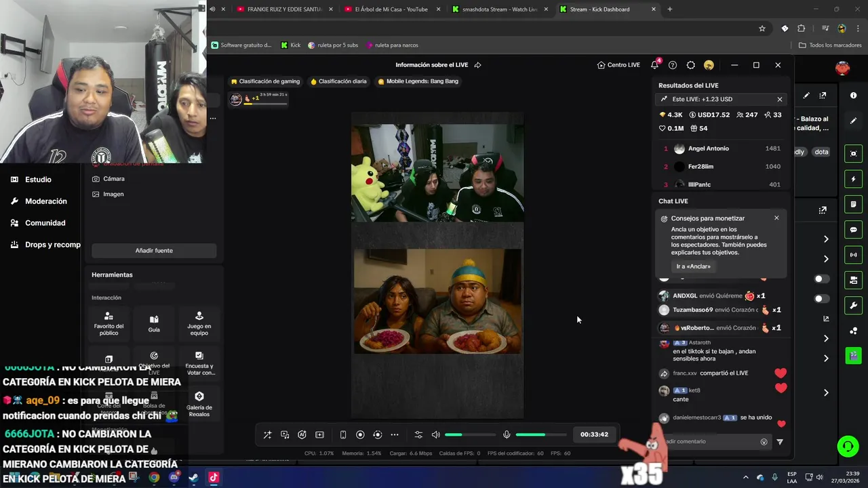
Task: Click the share arrow next to Información sobre el LIVE
Action: (x=478, y=65)
